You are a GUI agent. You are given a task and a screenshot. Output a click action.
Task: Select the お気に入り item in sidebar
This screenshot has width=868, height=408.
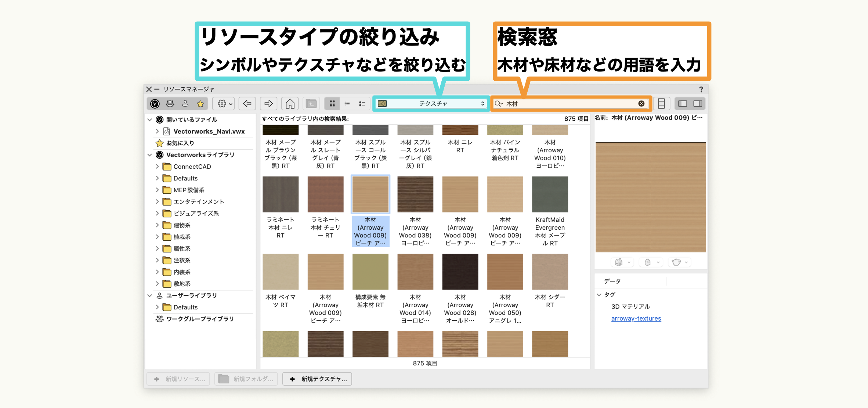click(x=180, y=143)
